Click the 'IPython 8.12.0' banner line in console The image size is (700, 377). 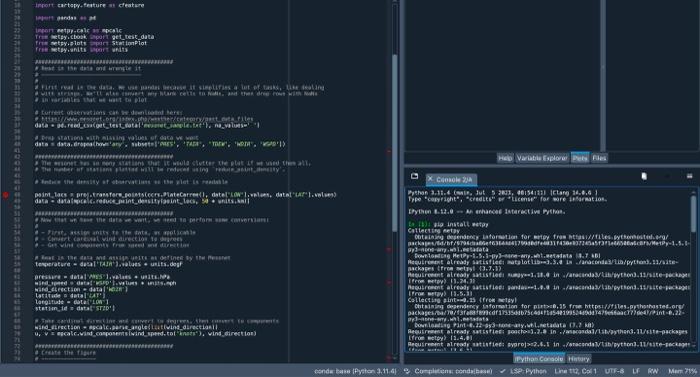[x=486, y=212]
